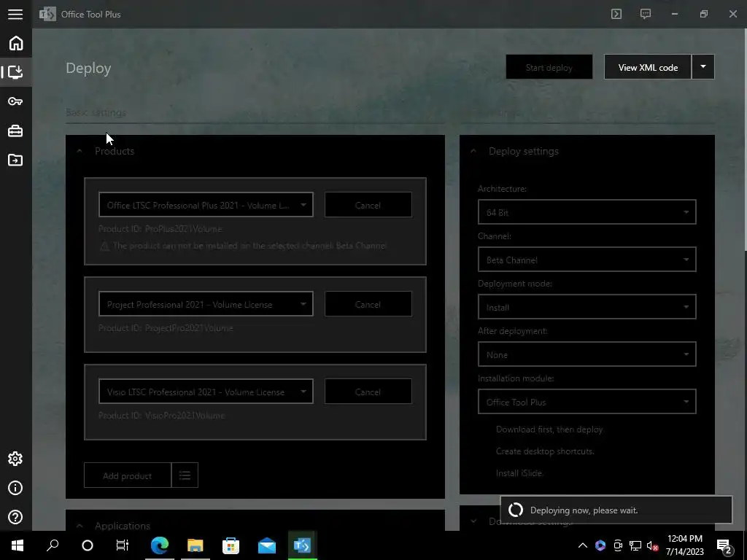The image size is (747, 560).
Task: Open the After deployment None dropdown
Action: [587, 354]
